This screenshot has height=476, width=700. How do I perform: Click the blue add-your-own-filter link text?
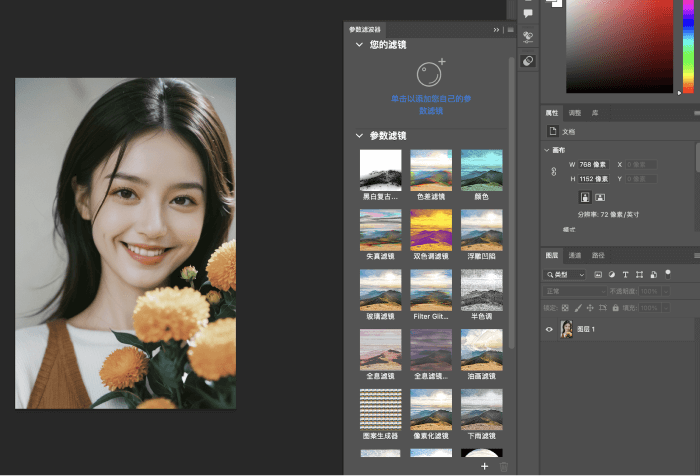431,104
